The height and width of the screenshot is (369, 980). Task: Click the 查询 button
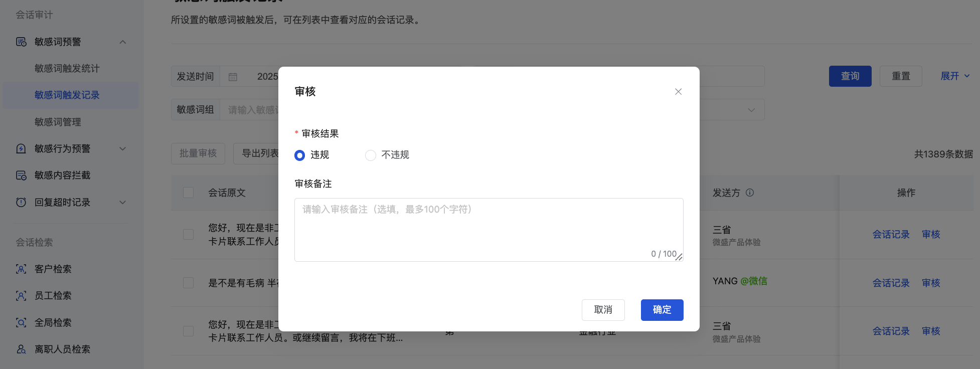point(850,76)
